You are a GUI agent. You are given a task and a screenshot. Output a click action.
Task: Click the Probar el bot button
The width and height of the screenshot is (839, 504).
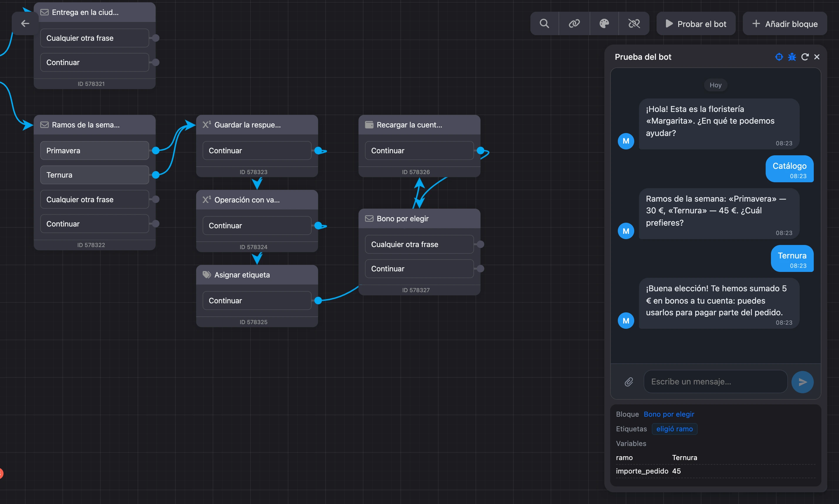click(696, 23)
